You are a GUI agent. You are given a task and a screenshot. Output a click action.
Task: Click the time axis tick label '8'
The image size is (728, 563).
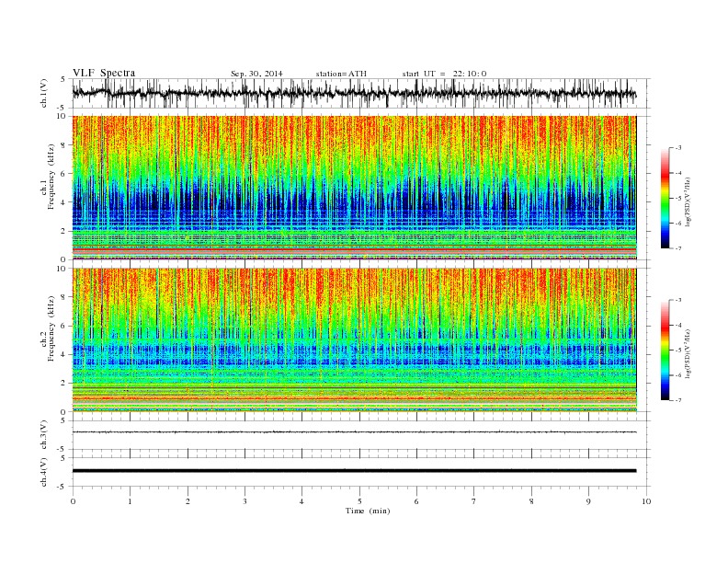tap(531, 501)
